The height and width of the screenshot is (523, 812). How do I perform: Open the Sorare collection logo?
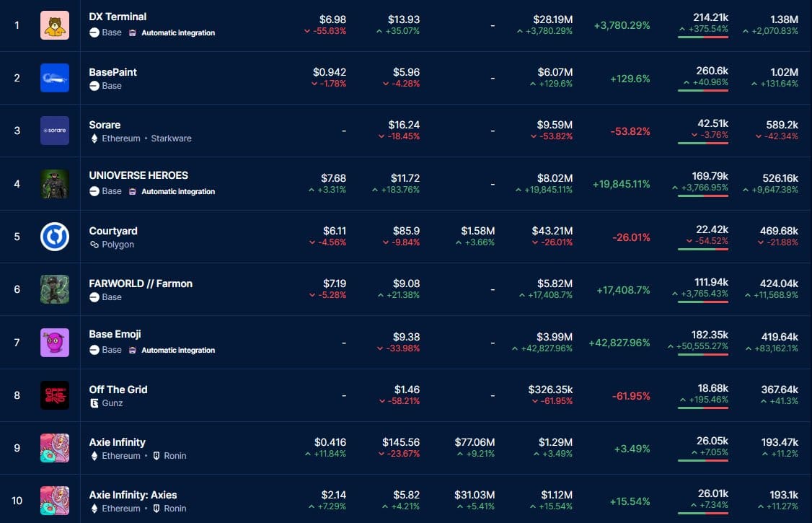coord(55,131)
